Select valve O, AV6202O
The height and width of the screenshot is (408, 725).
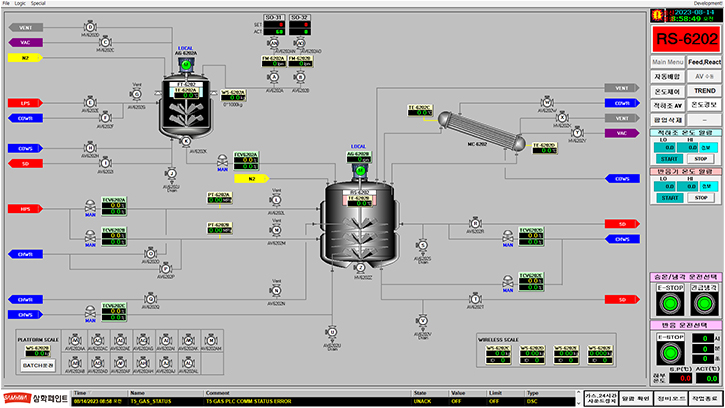(150, 253)
